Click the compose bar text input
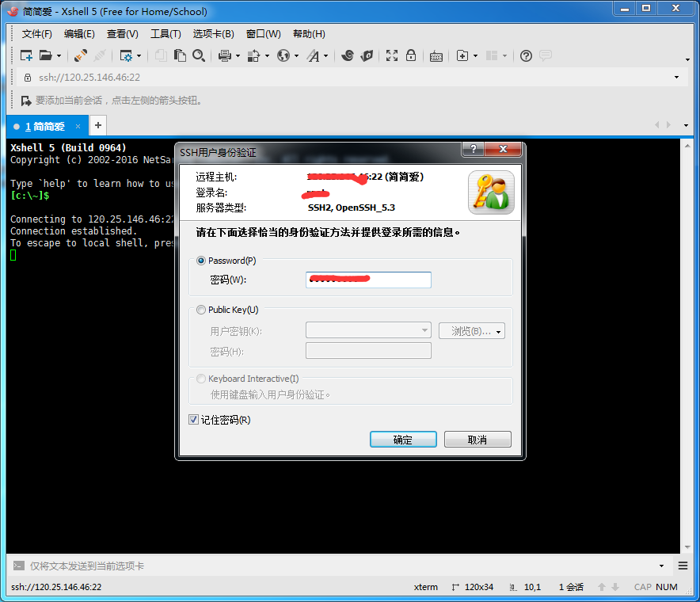Viewport: 700px width, 602px height. [339, 566]
